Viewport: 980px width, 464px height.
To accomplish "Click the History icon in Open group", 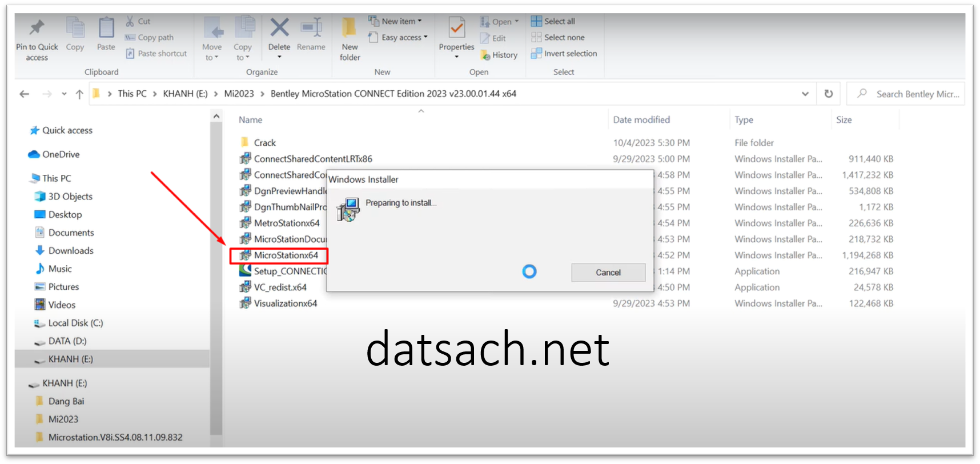I will pos(499,55).
